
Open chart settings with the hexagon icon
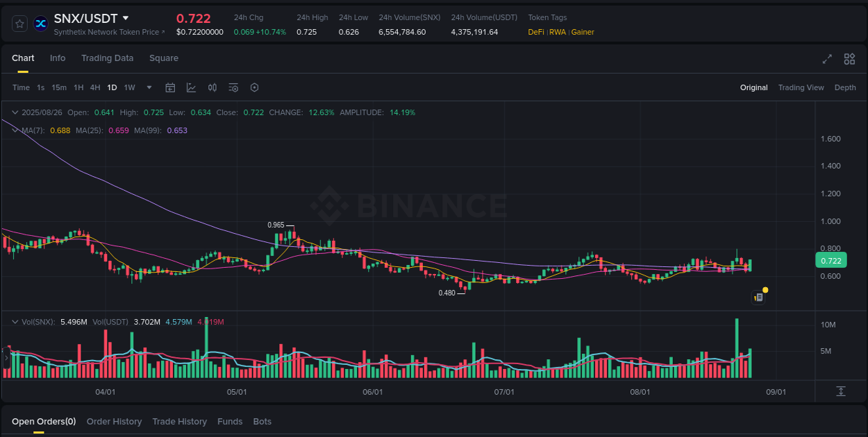pyautogui.click(x=254, y=87)
